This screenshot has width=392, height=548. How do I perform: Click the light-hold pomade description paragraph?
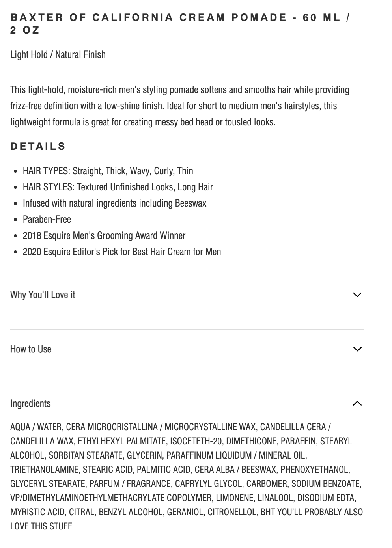tap(180, 106)
